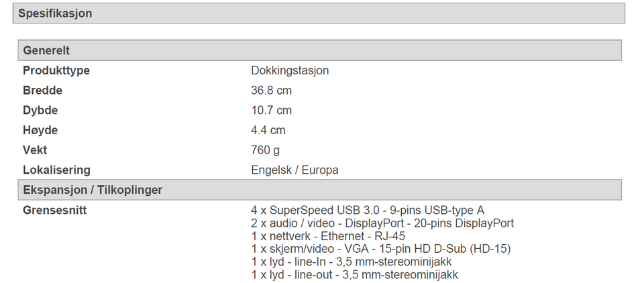Image resolution: width=644 pixels, height=283 pixels.
Task: Select the Dybde label
Action: (x=40, y=110)
